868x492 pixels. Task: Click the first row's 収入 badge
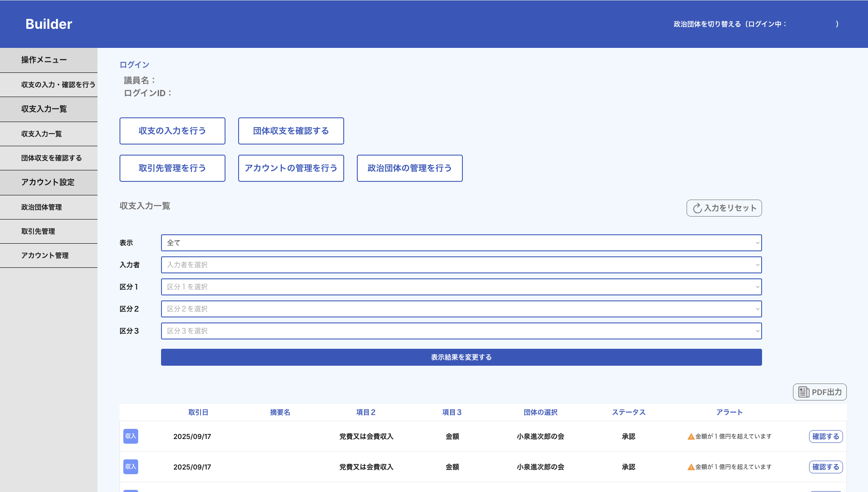click(131, 436)
